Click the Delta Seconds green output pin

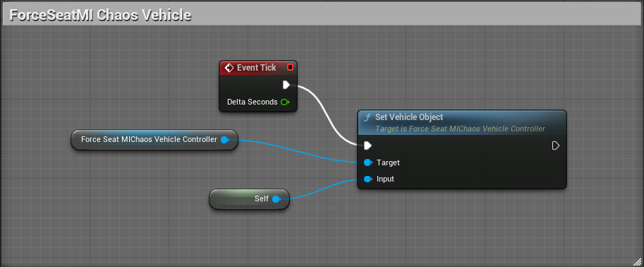tap(285, 102)
